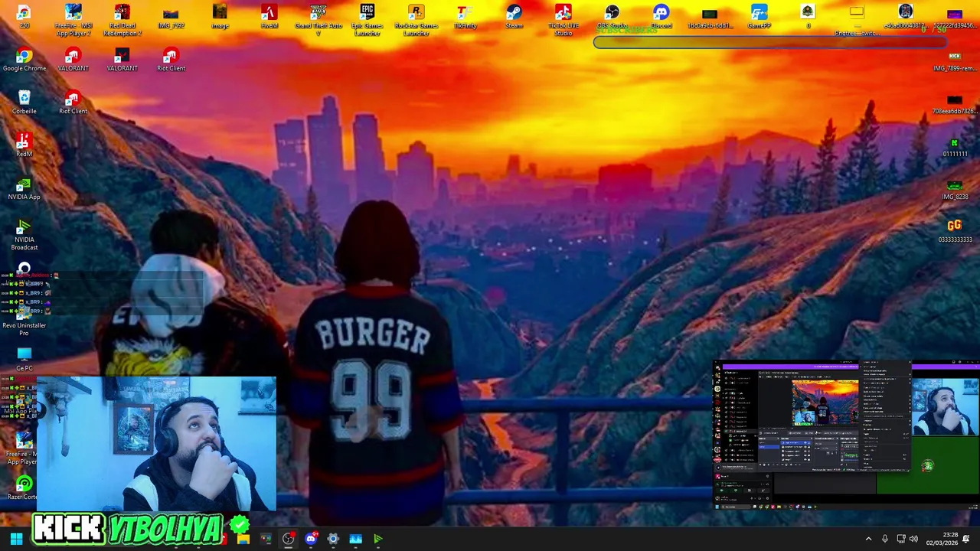Select the IMG_7592 image file
980x551 pixels.
pos(171,17)
